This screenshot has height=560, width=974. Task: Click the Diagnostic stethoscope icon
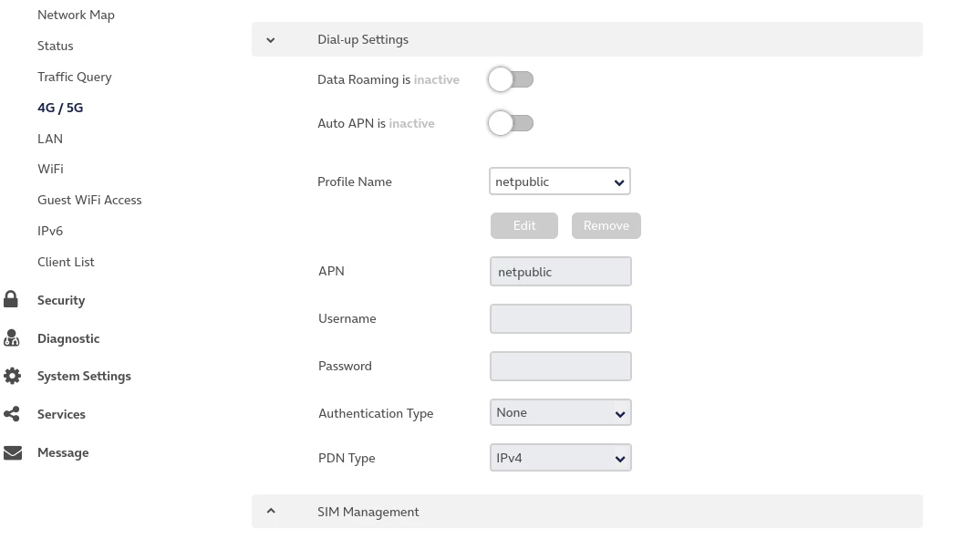click(x=11, y=338)
